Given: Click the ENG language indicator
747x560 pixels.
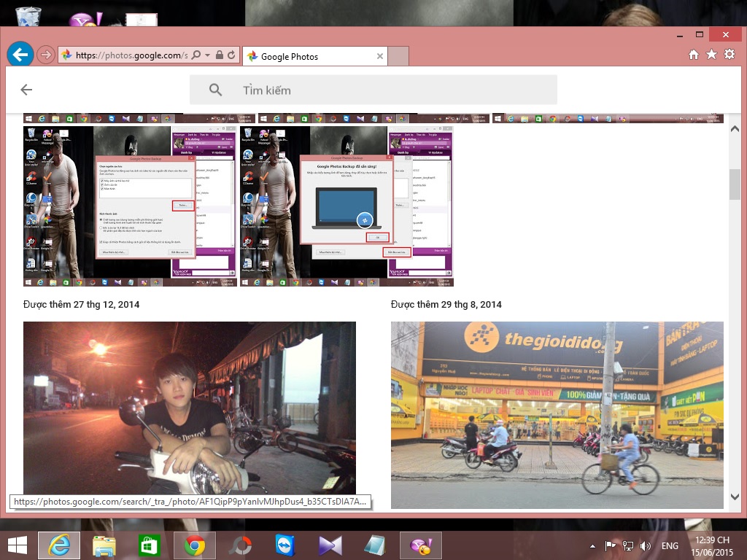Looking at the screenshot, I should (670, 545).
